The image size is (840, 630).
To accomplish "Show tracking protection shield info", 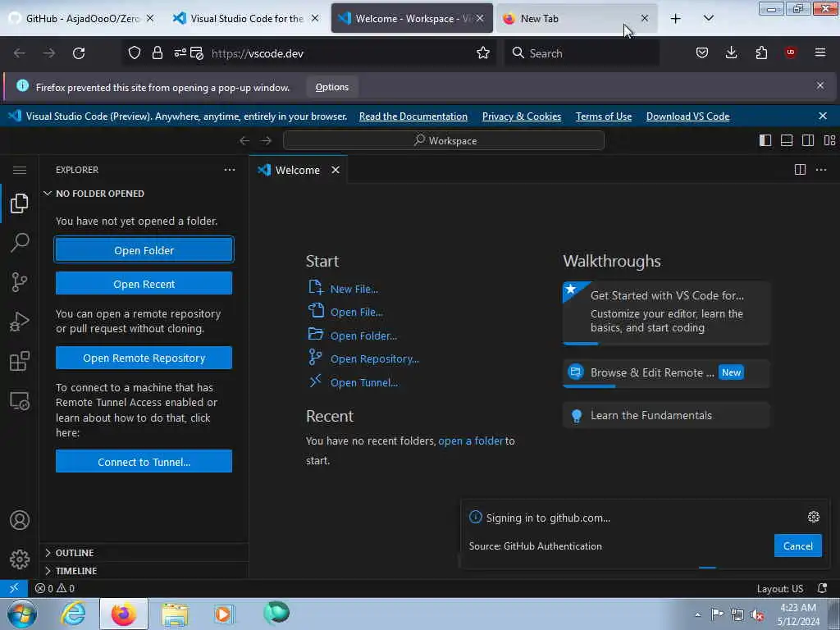I will [x=135, y=53].
